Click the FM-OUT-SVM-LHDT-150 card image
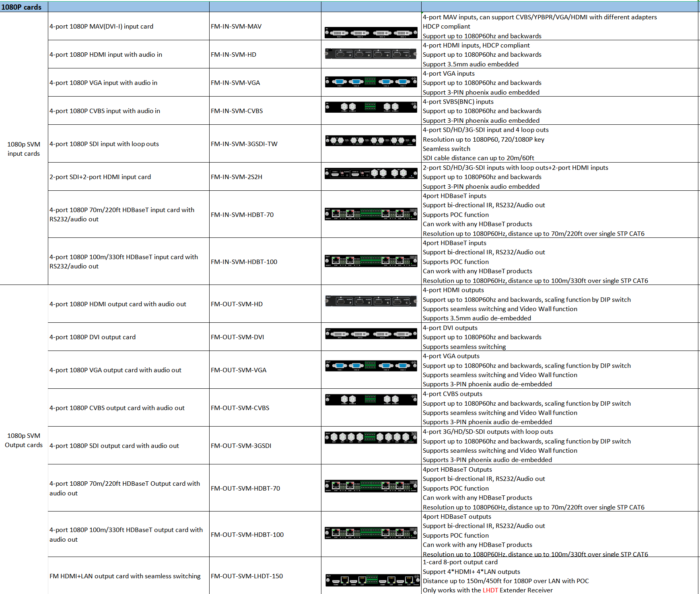Image resolution: width=700 pixels, height=594 pixels. (x=373, y=580)
